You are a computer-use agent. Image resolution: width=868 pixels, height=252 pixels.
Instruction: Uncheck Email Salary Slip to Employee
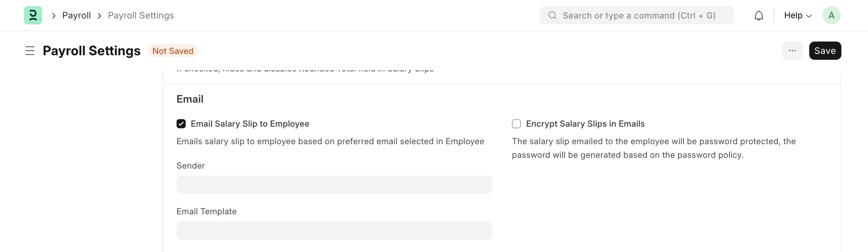point(181,124)
